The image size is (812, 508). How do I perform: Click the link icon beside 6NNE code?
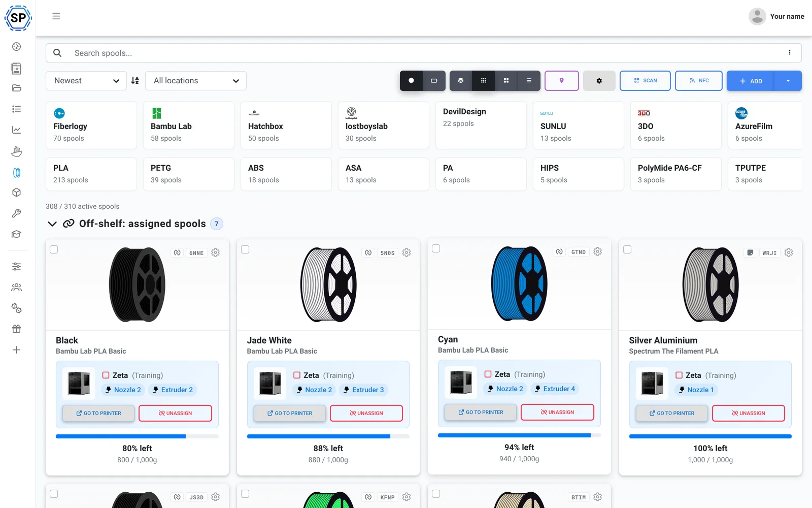coord(177,252)
